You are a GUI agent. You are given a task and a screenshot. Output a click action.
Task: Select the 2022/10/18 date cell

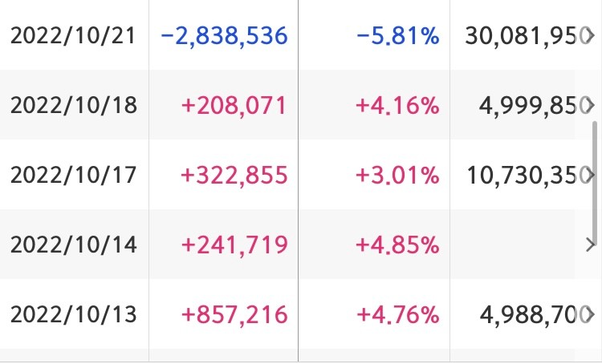tap(73, 106)
